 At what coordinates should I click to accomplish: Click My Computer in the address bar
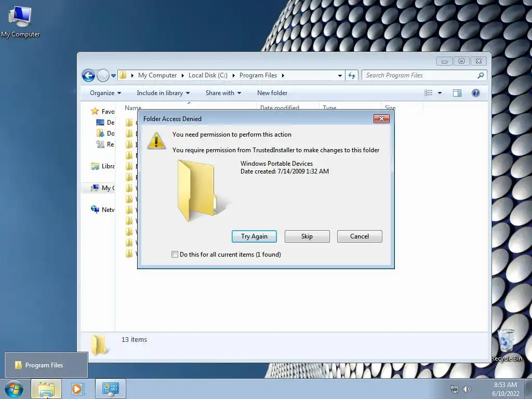coord(157,75)
